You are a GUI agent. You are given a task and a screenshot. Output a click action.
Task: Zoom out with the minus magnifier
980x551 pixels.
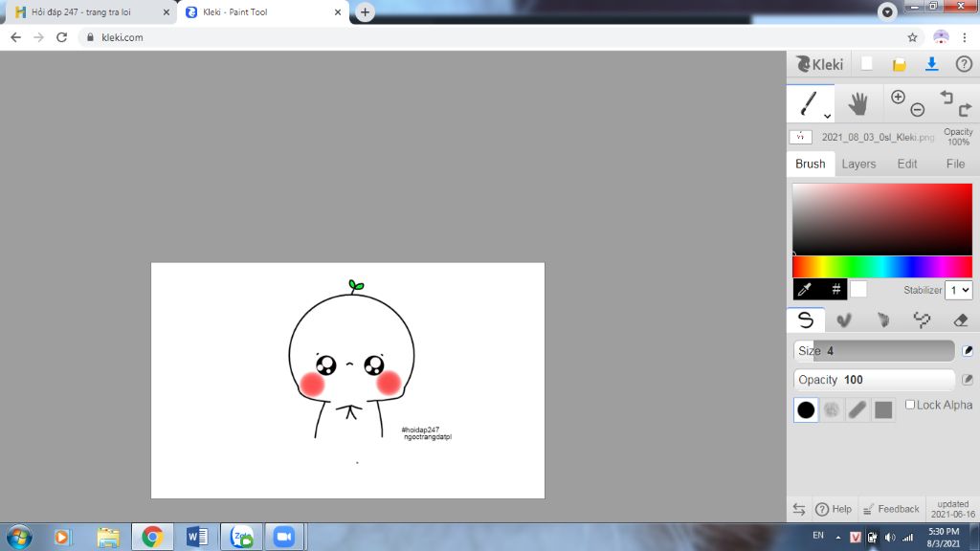point(918,110)
